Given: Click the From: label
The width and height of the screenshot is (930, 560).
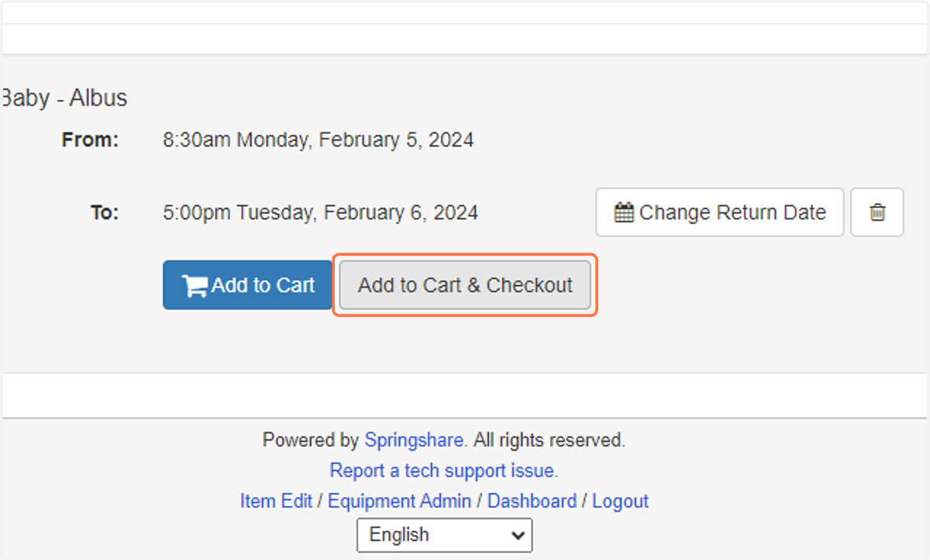Looking at the screenshot, I should (x=91, y=140).
